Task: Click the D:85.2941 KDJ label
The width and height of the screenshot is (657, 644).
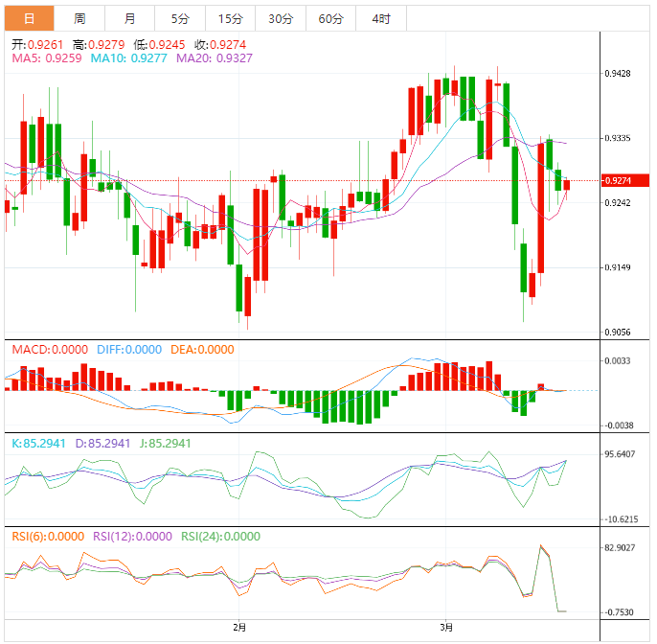Action: 102,444
